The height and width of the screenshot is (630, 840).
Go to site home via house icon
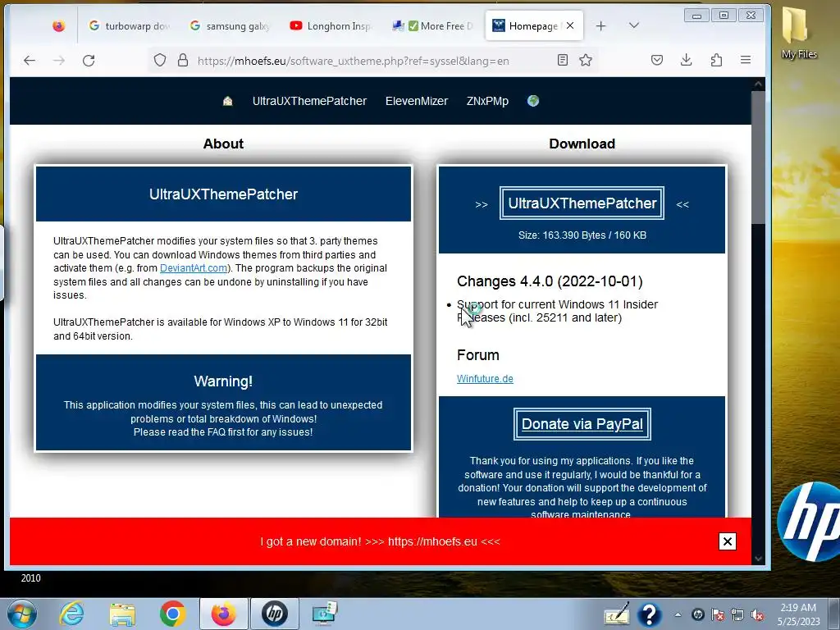(228, 101)
